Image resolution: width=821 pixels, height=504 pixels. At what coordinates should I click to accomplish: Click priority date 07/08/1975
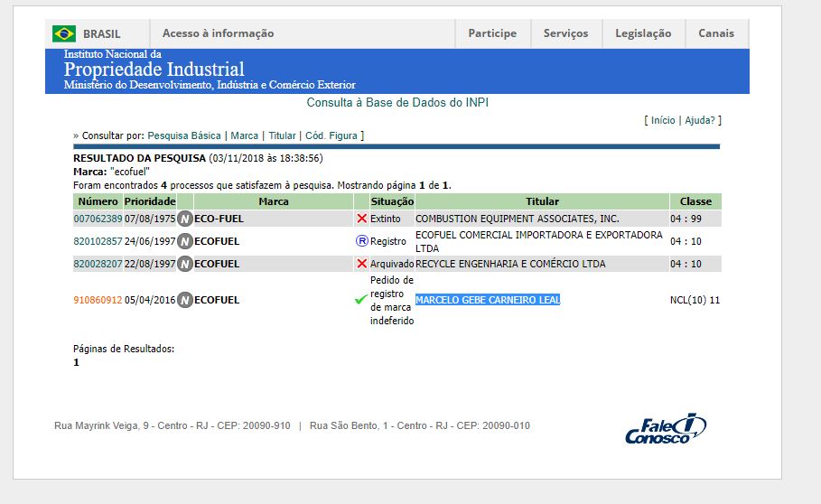[x=150, y=219]
